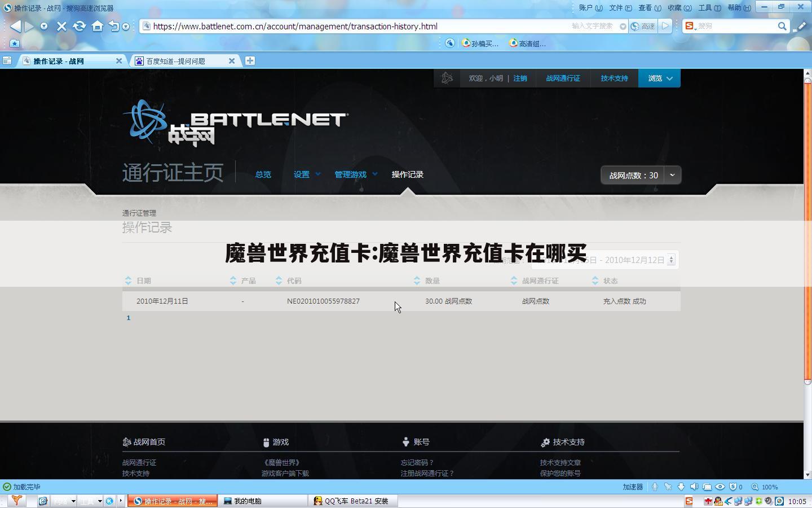Click the browser Forward arrow
The image size is (812, 508).
click(29, 26)
